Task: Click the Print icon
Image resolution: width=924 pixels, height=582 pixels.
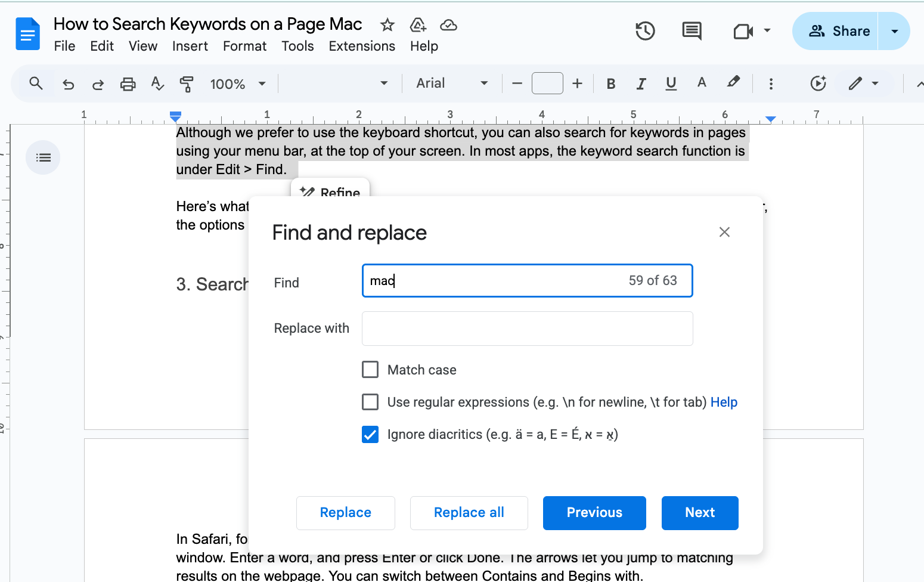Action: (128, 83)
